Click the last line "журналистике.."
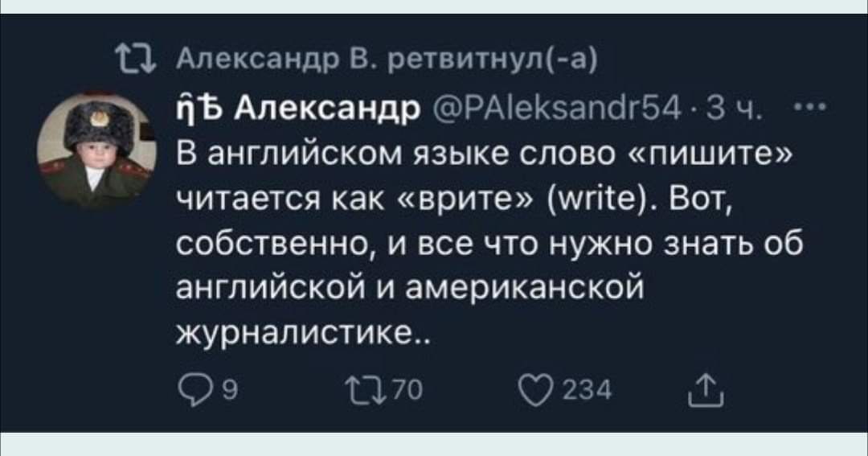868x456 pixels. [x=295, y=330]
